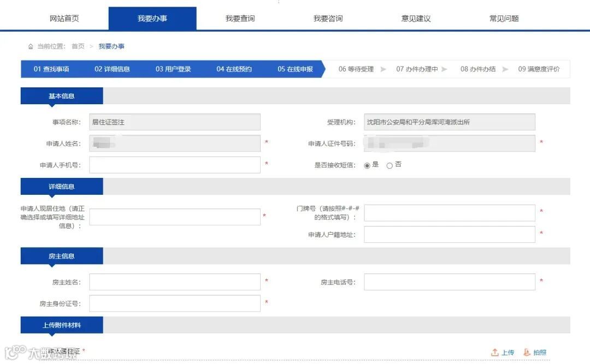Select 是 for receiving SMS
Screen dimensions: 590x364
(367, 165)
